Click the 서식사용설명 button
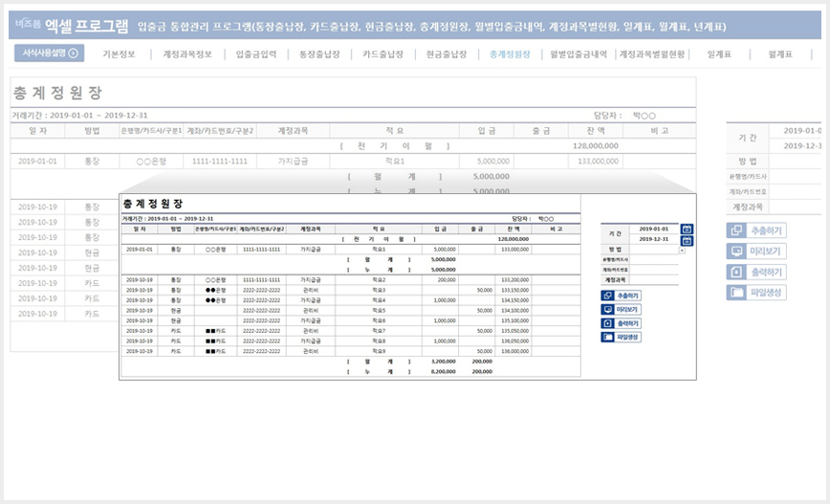 click(49, 53)
